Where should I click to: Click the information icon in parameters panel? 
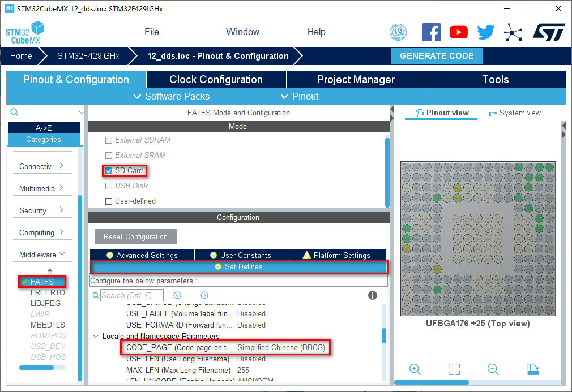[x=372, y=295]
